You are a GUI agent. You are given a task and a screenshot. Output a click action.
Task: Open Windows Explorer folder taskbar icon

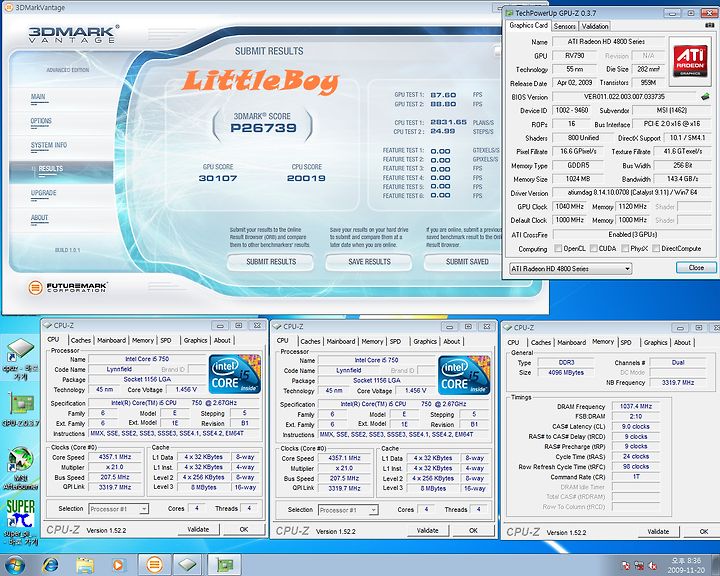point(85,565)
